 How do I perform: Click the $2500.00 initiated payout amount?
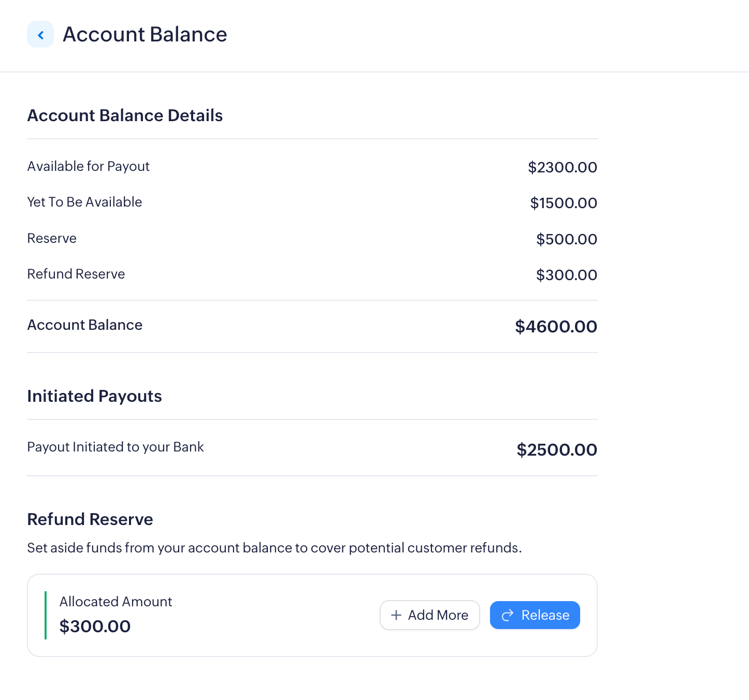556,450
